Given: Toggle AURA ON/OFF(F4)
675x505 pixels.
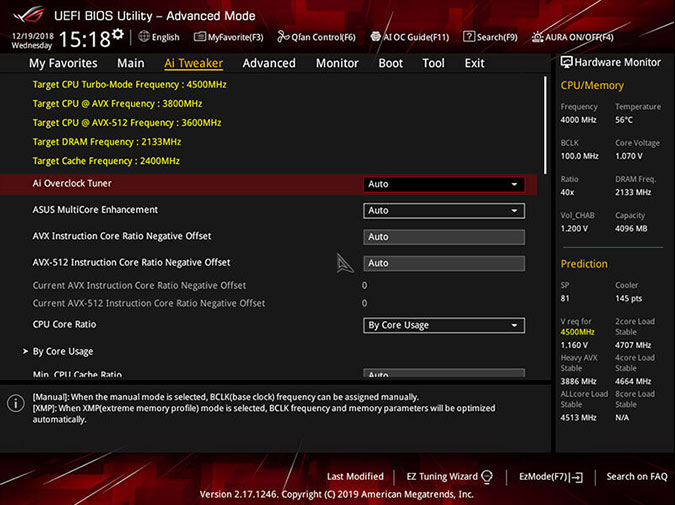Looking at the screenshot, I should [573, 37].
